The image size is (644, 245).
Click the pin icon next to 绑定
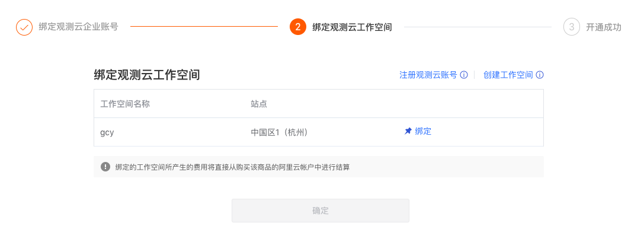pyautogui.click(x=408, y=131)
